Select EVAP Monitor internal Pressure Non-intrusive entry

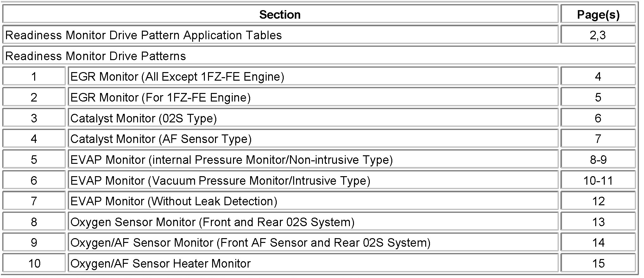tap(231, 160)
